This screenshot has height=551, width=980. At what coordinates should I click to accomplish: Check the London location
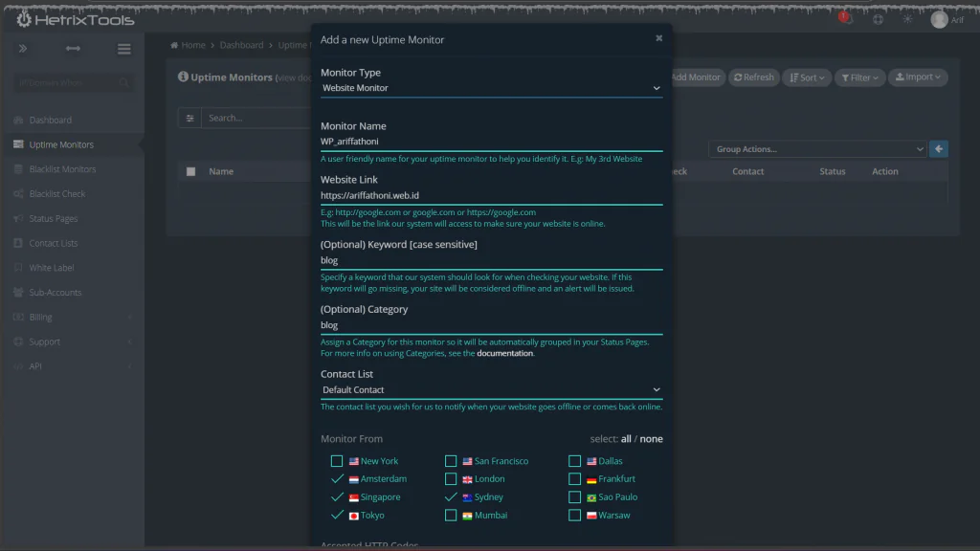pyautogui.click(x=451, y=478)
